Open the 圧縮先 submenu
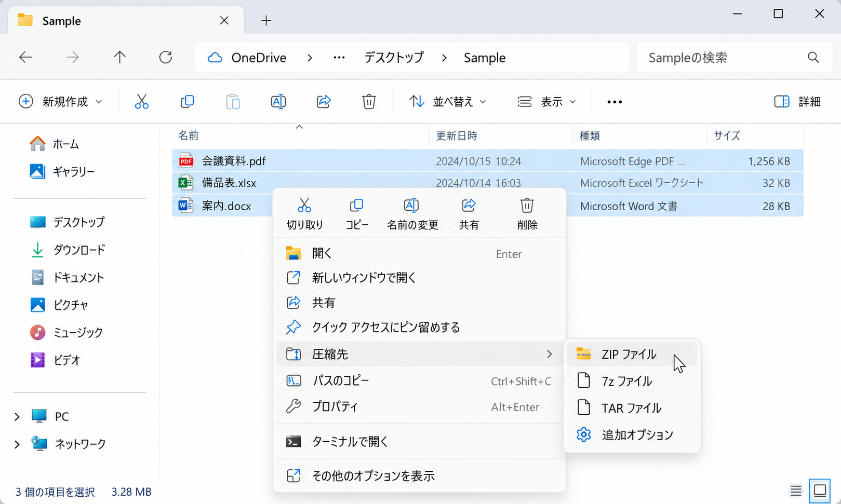Screen dimensions: 841x504 coord(419,354)
